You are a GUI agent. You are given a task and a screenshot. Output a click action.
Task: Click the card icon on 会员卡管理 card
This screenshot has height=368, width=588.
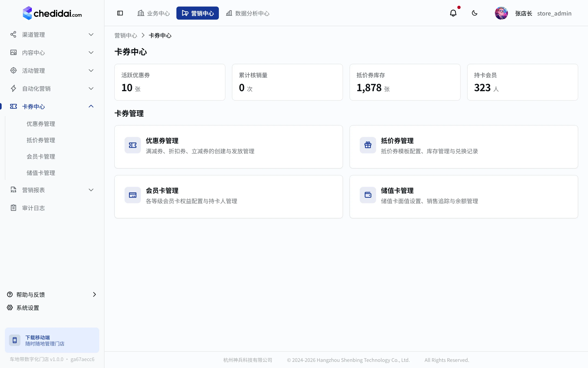[133, 195]
